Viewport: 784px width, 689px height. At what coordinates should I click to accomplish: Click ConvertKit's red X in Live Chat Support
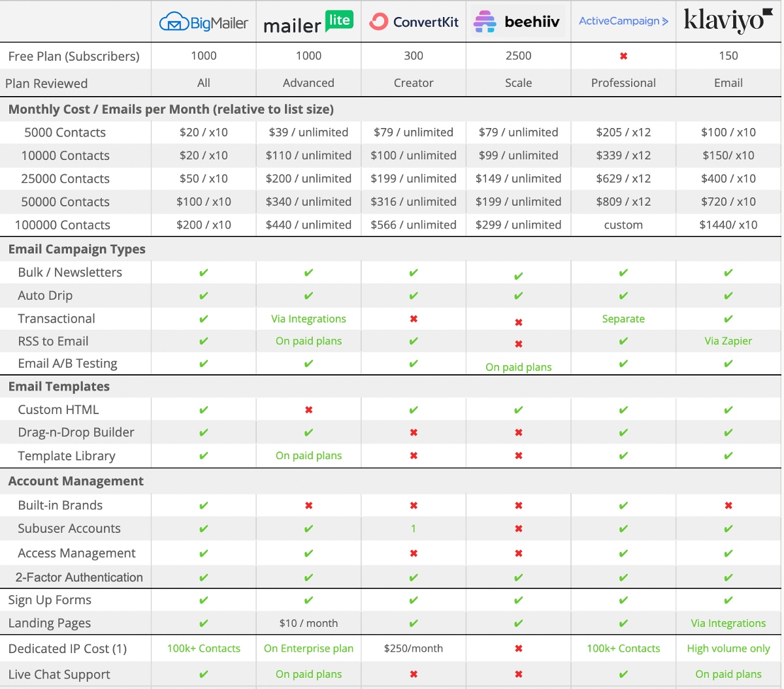point(414,675)
